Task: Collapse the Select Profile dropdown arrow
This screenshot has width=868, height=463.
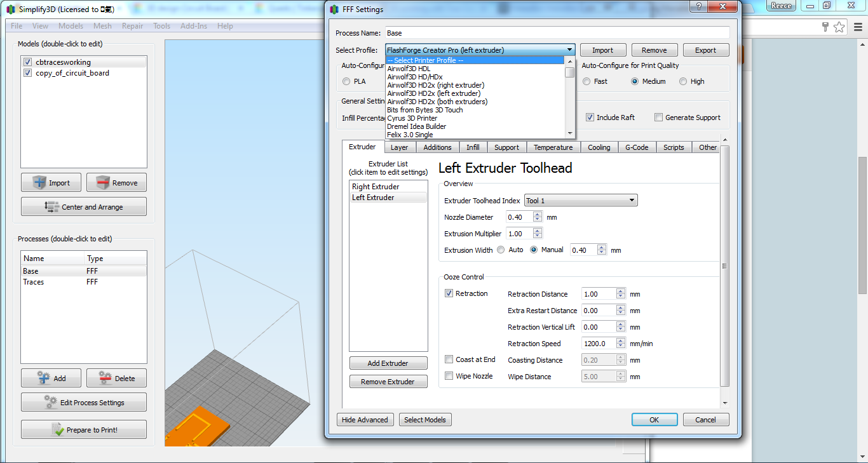Action: (569, 50)
